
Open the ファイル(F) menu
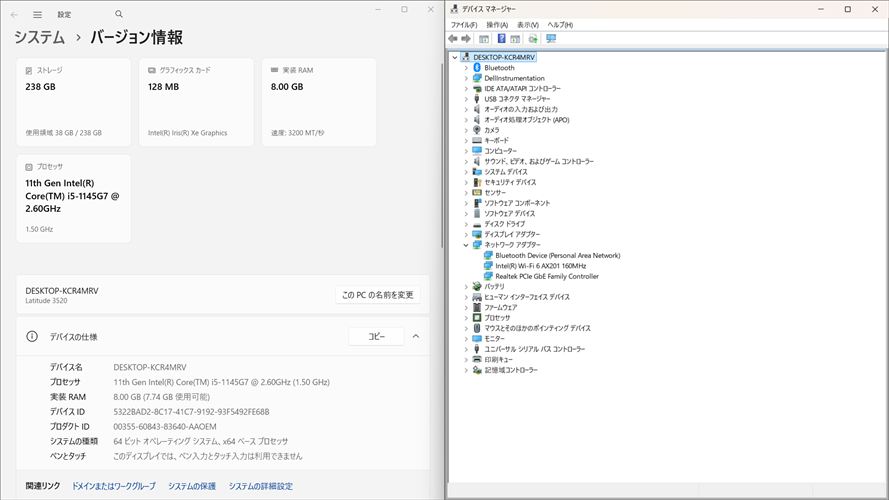pos(463,24)
